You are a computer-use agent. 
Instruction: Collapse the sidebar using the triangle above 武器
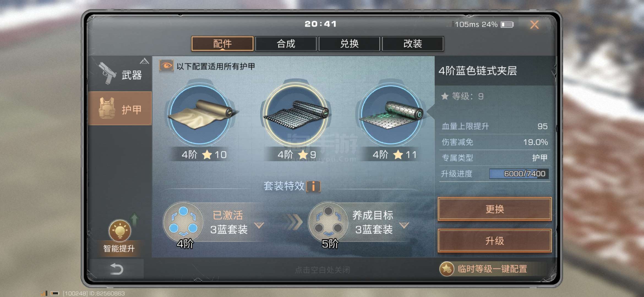point(144,61)
